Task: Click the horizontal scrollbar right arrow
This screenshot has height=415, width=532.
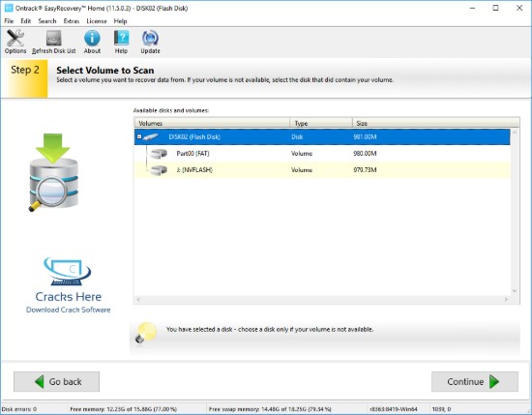Action: coord(506,299)
